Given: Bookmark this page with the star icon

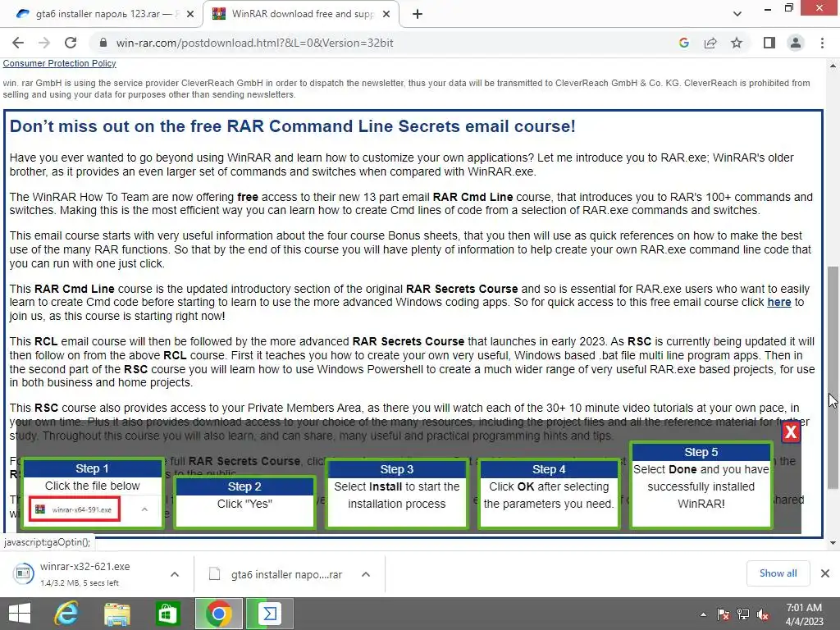Looking at the screenshot, I should tap(737, 43).
